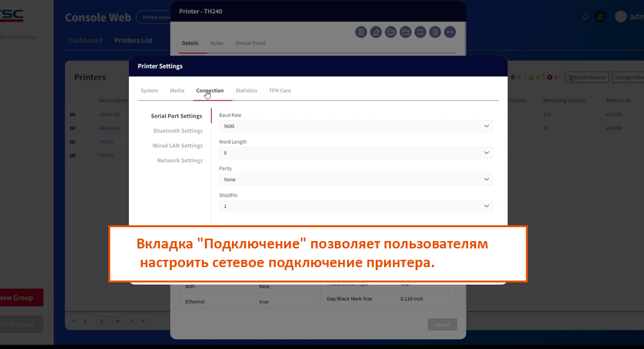This screenshot has height=349, width=644.
Task: Open the notifications bell icon
Action: click(x=585, y=16)
